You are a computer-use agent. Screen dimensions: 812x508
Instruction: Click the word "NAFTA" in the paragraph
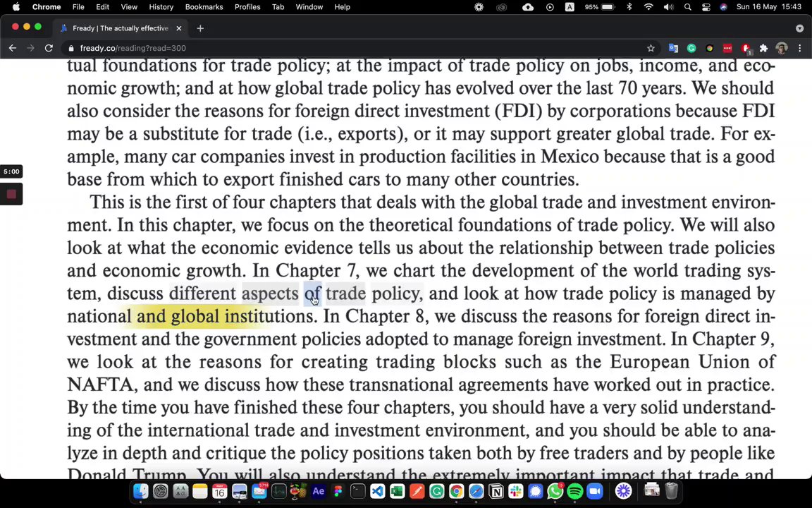[x=101, y=385]
